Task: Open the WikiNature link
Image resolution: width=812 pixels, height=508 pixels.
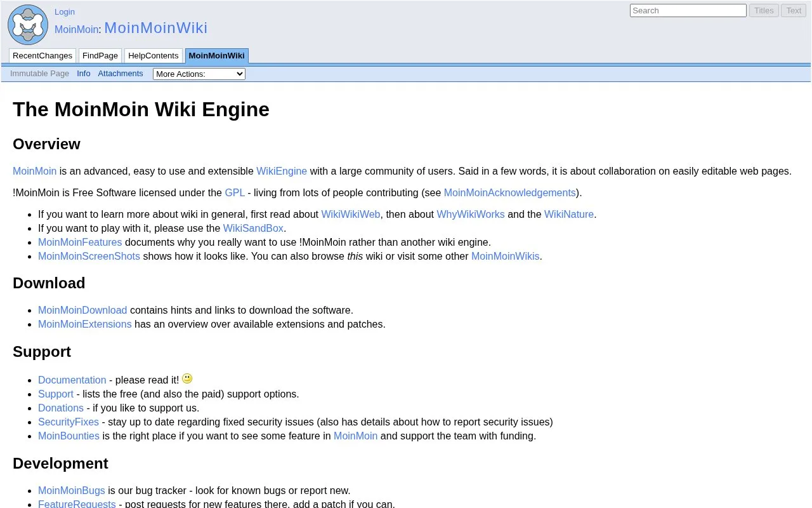Action: [569, 214]
